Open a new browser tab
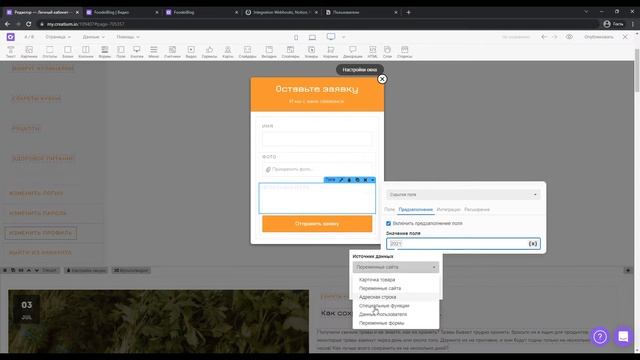 (408, 12)
